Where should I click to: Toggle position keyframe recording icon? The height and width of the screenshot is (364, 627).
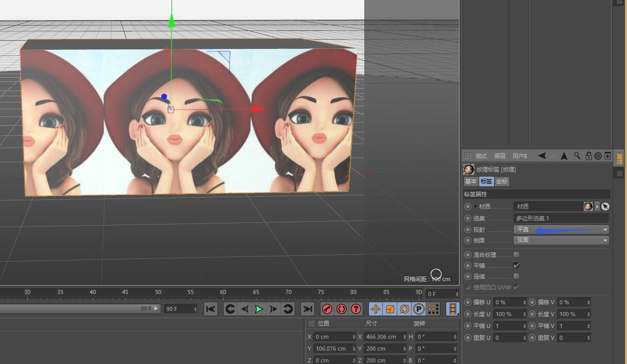[x=375, y=309]
